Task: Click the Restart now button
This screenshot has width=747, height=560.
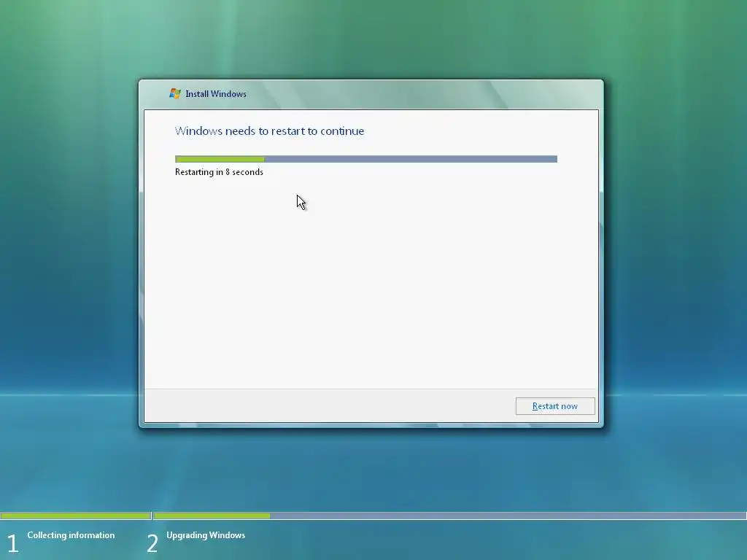Action: [x=555, y=406]
